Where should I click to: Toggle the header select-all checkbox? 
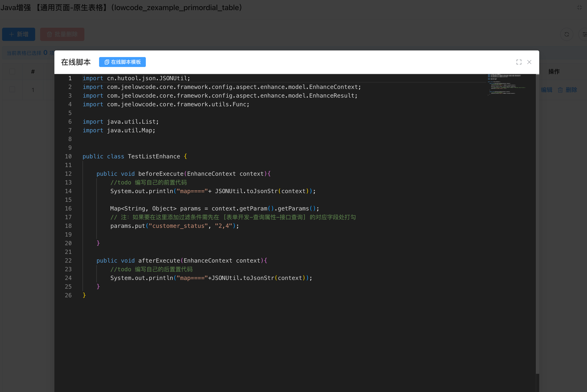click(12, 72)
